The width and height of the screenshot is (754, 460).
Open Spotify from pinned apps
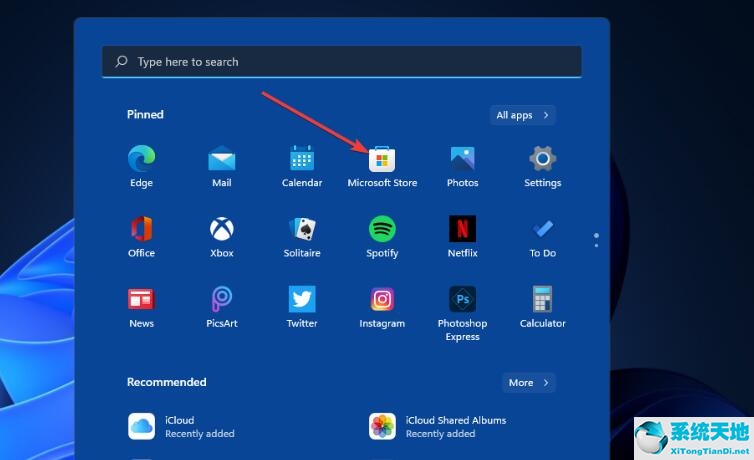pyautogui.click(x=382, y=237)
